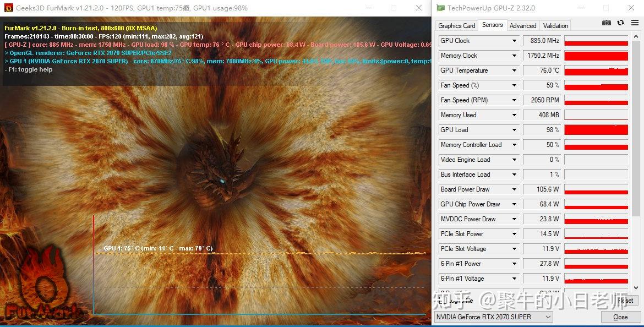
Task: Click the 27.8 W 6-Pin #1 Power value
Action: (542, 264)
